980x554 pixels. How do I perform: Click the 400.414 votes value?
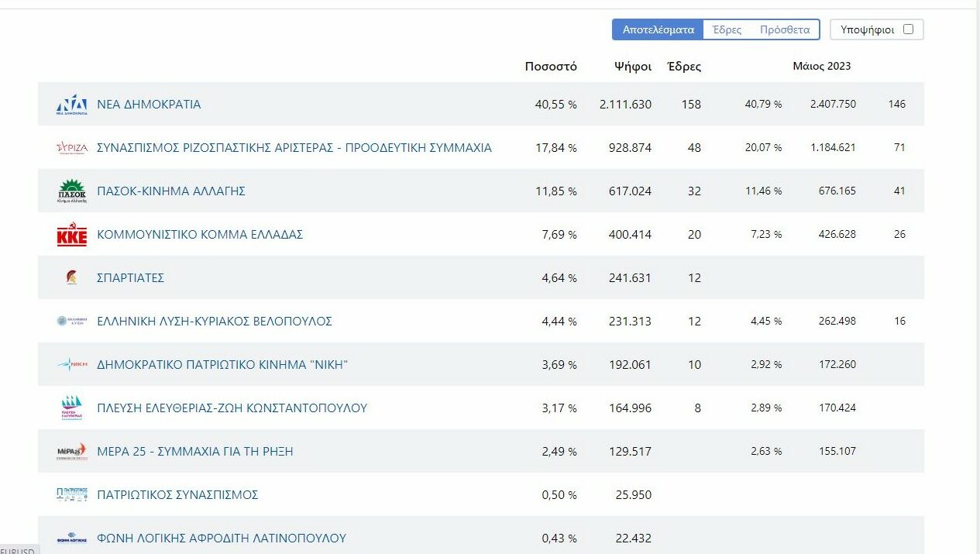[631, 234]
